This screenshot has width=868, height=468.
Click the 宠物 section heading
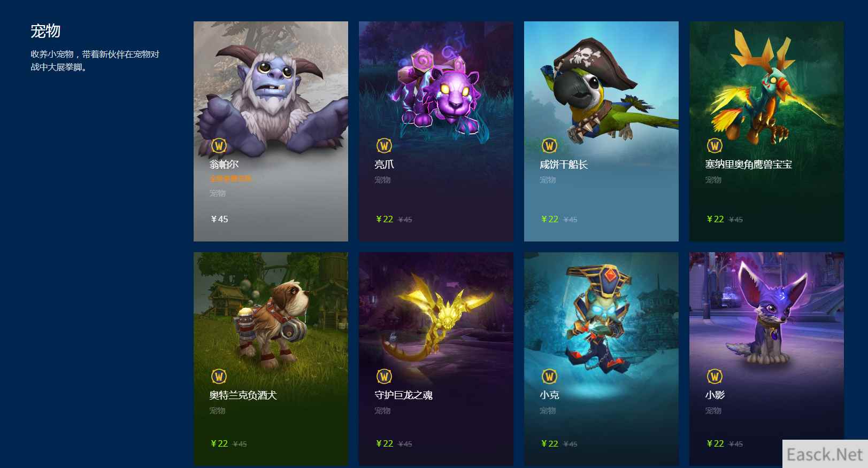click(x=45, y=31)
